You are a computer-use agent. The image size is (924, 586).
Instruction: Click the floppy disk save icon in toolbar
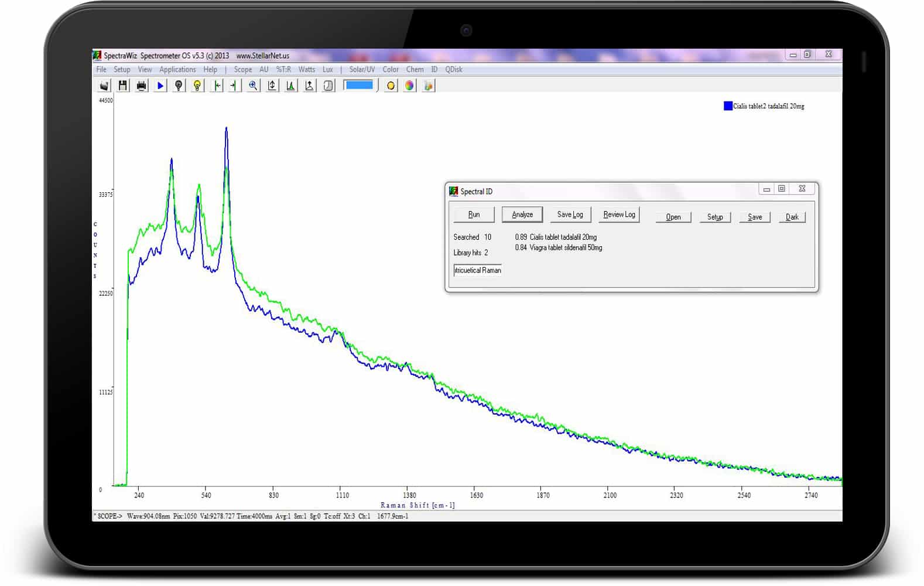coord(123,86)
